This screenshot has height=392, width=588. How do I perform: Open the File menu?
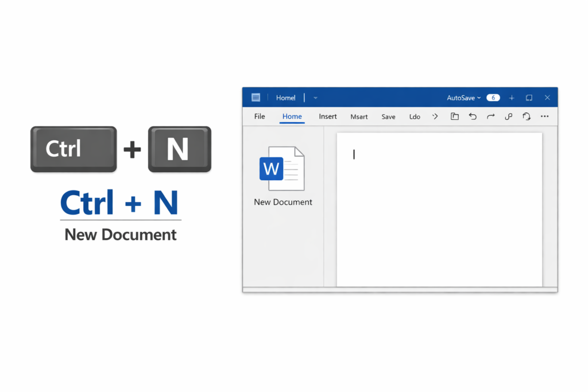point(259,116)
